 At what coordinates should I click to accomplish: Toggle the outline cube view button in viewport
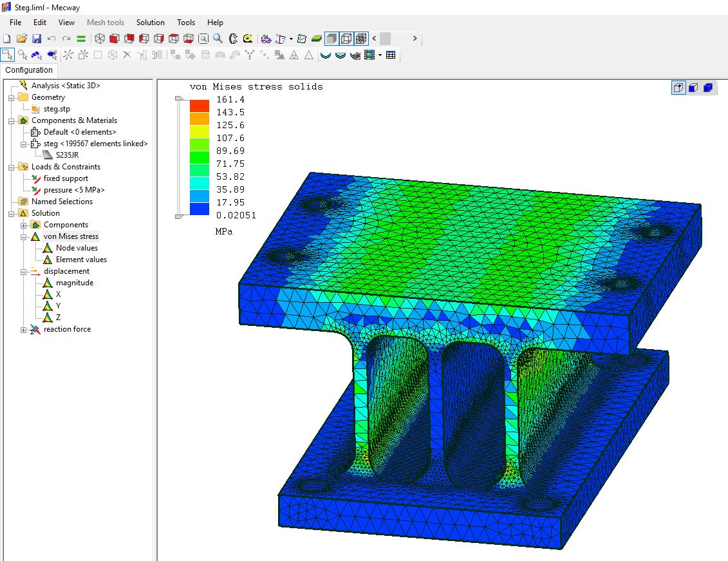(679, 88)
